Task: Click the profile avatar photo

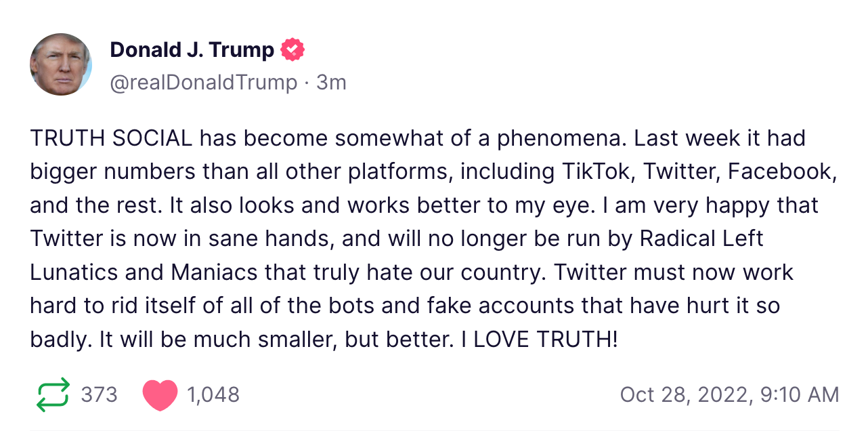Action: point(61,64)
